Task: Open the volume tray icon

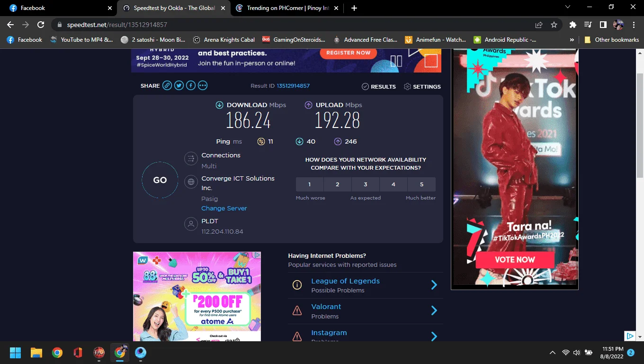Action: tap(576, 353)
